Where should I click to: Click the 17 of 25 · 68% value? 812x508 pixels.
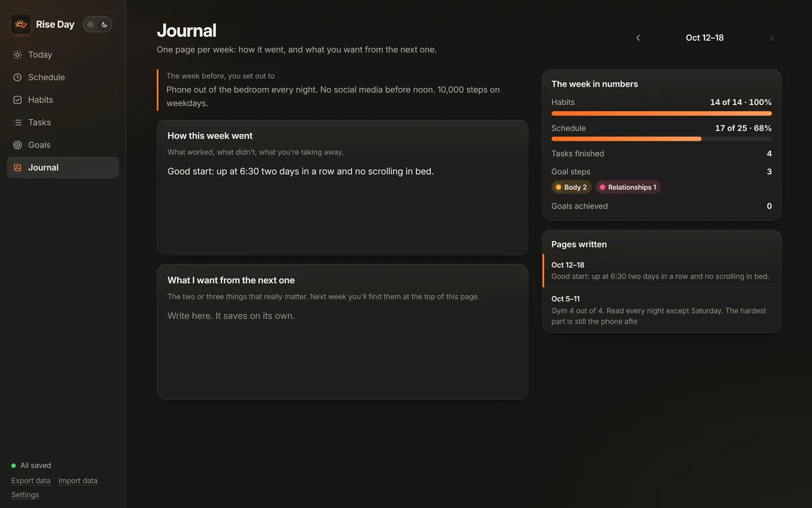tap(744, 128)
